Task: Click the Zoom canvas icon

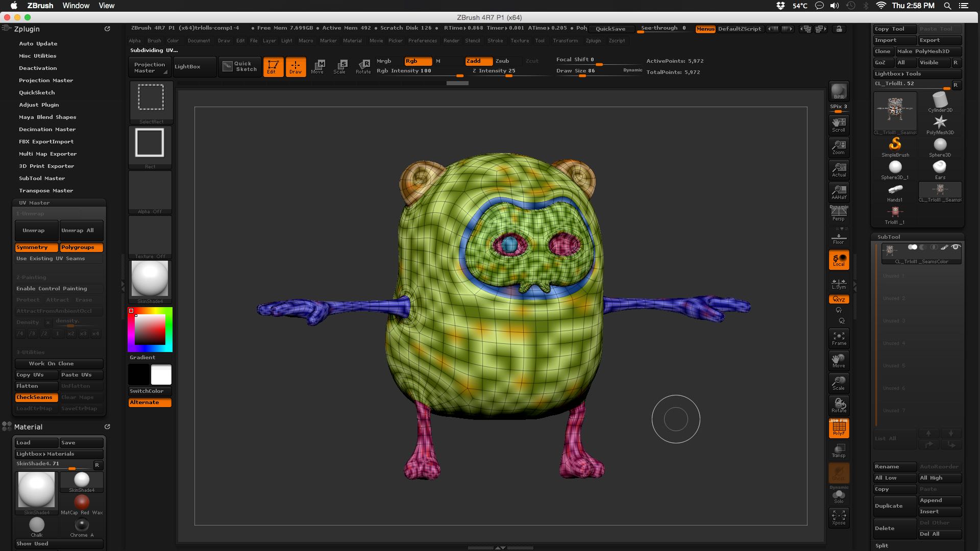Action: pos(839,147)
